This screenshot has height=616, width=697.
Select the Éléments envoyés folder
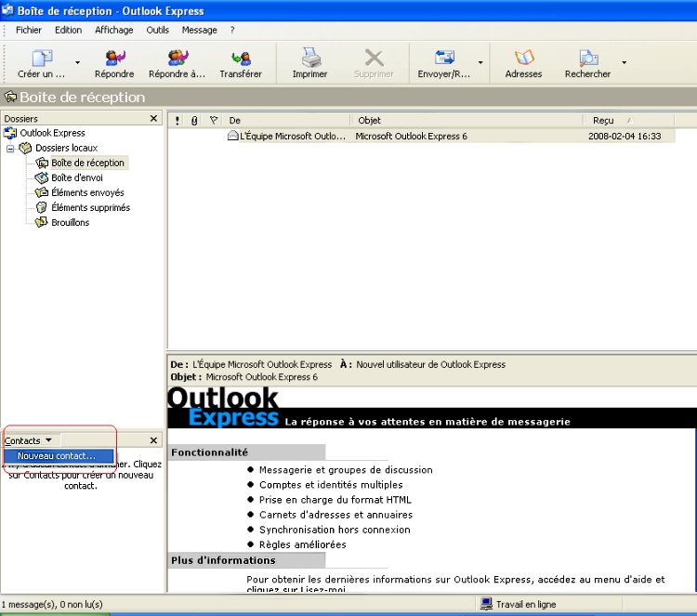[87, 193]
